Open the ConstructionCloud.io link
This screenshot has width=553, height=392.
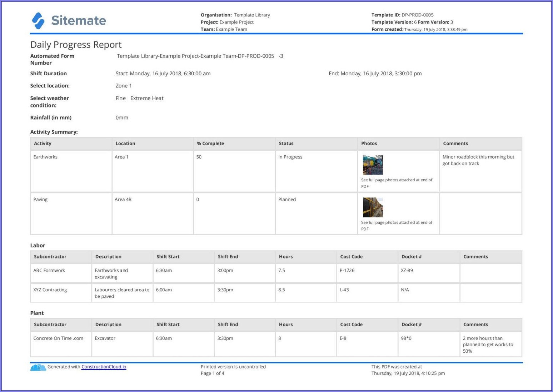[x=104, y=367]
